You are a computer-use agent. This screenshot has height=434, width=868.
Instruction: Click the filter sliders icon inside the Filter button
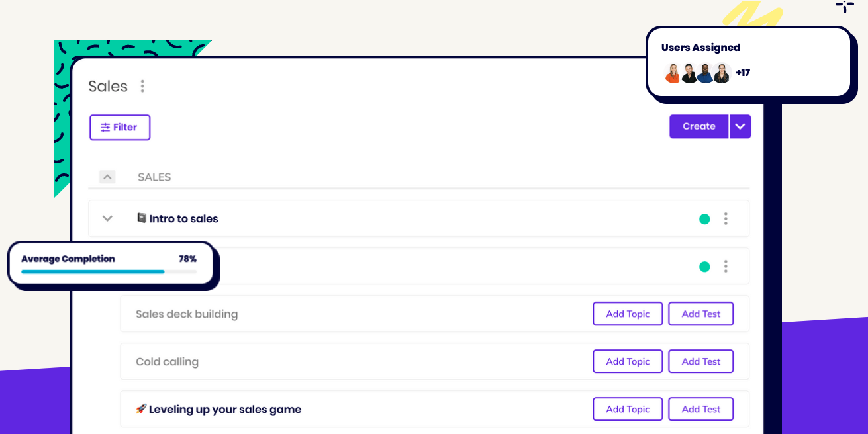click(x=105, y=127)
